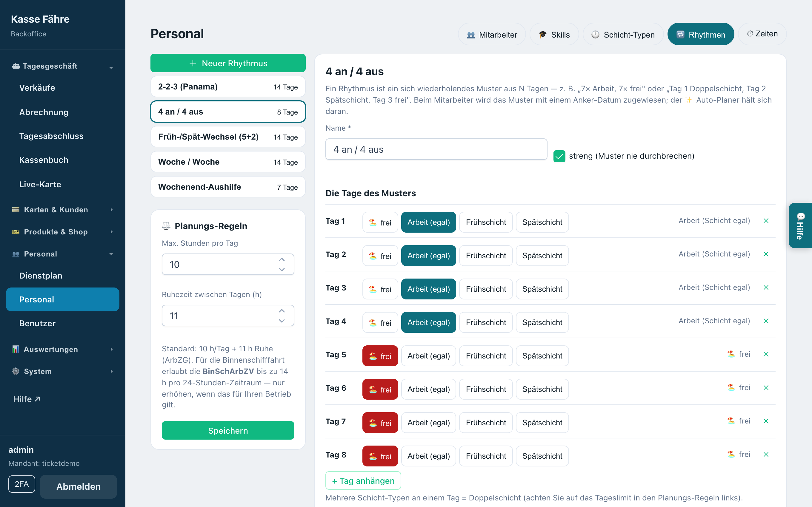Delete Tag 5 using the X icon
This screenshot has height=507, width=812.
766,354
